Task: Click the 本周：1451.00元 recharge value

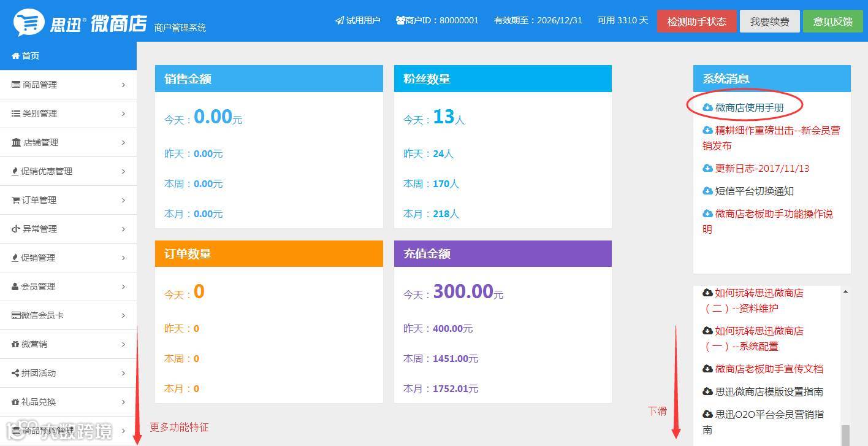Action: point(441,358)
